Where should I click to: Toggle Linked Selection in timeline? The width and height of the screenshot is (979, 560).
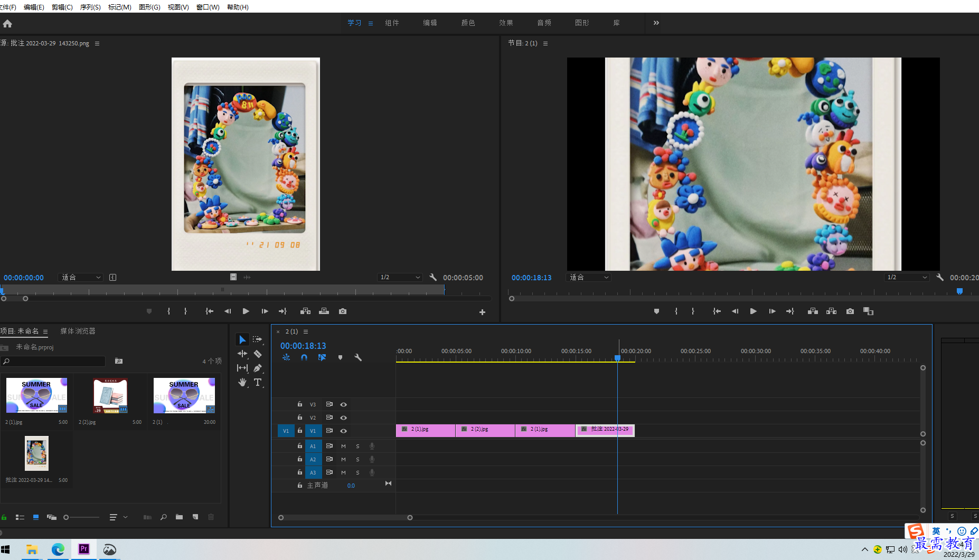click(322, 357)
